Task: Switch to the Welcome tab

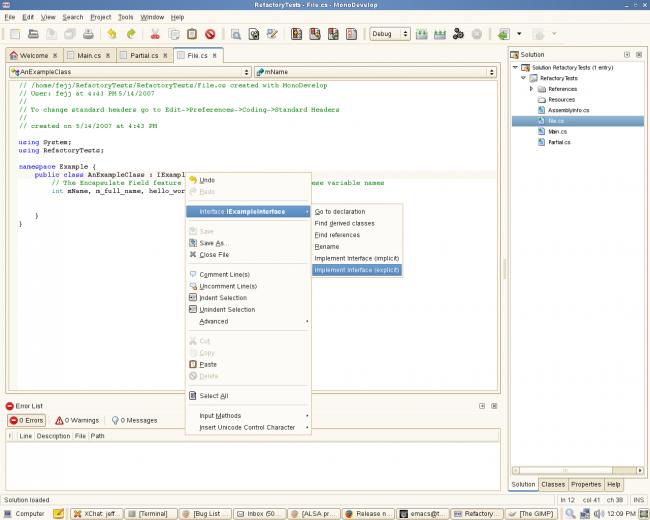Action: (34, 56)
